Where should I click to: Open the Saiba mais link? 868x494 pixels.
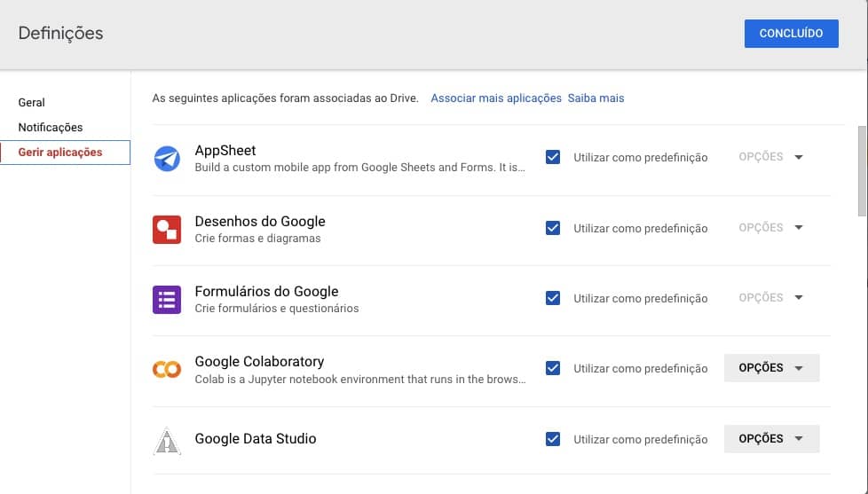point(596,98)
